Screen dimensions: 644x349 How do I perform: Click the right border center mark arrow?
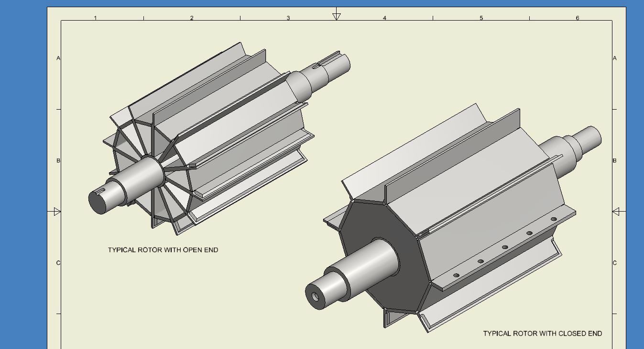616,212
